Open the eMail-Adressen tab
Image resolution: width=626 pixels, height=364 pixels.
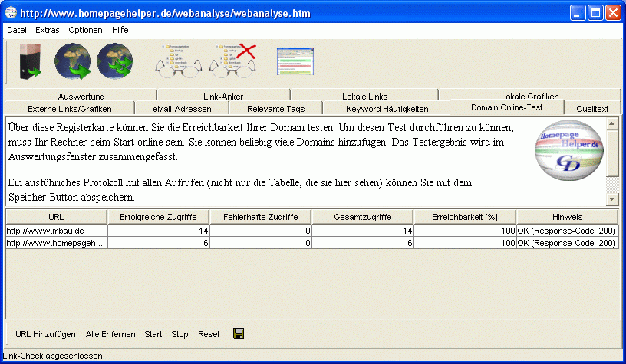coord(180,109)
